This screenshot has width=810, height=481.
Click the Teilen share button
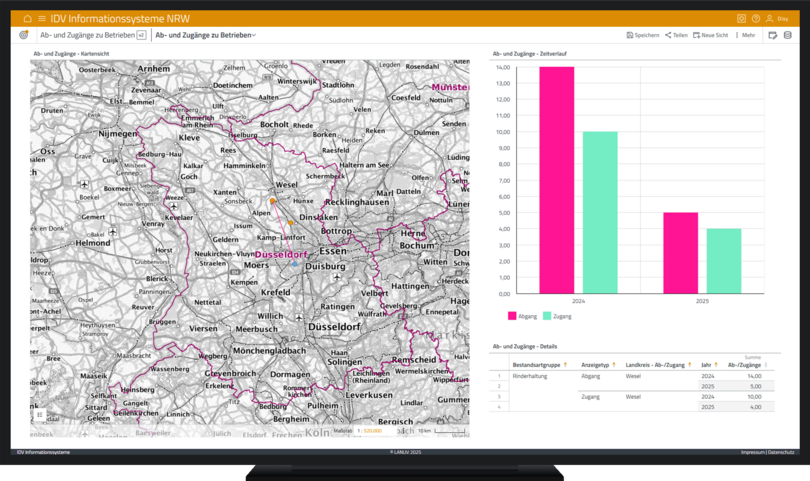[677, 35]
